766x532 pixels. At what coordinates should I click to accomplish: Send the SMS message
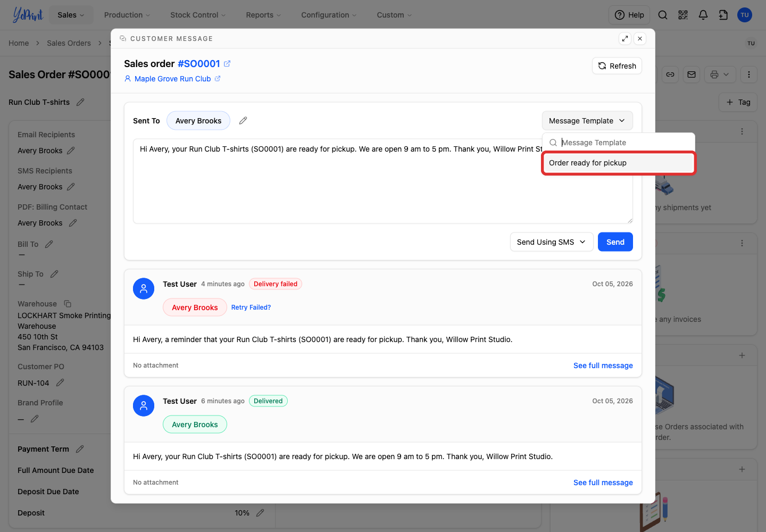[x=615, y=242]
